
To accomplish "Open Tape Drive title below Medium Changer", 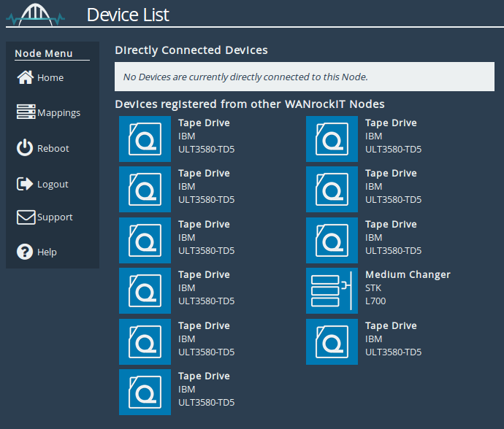I will (x=391, y=325).
